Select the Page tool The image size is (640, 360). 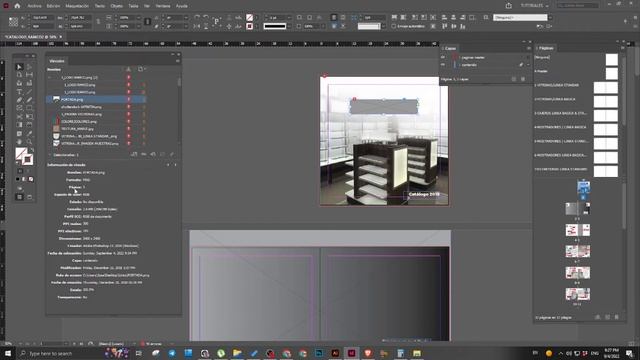(x=19, y=75)
